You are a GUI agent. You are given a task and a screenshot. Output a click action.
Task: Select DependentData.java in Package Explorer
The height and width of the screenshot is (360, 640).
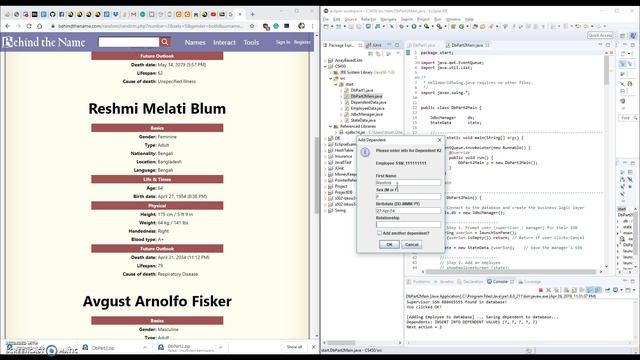pos(368,102)
